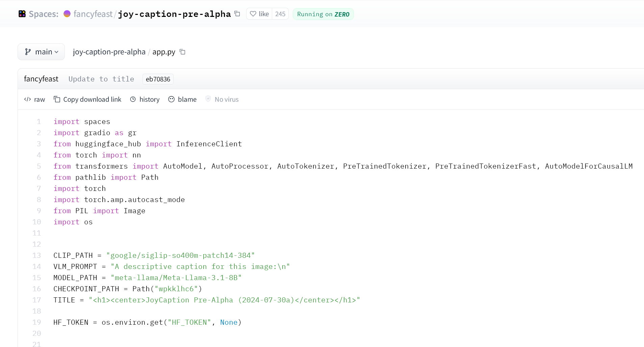644x347 pixels.
Task: Open fancyfeast commit author link
Action: pos(41,79)
